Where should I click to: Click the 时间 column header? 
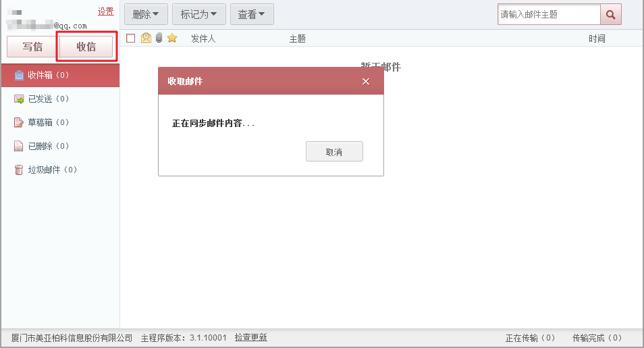(x=597, y=39)
